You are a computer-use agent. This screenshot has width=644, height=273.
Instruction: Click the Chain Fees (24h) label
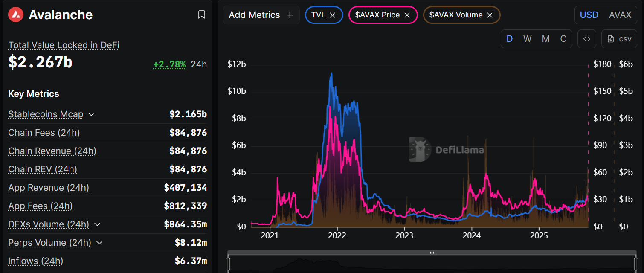coord(44,133)
